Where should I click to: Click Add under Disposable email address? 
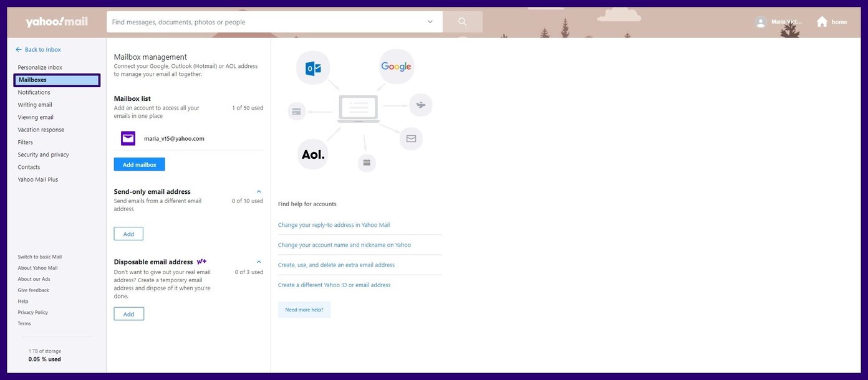(128, 314)
